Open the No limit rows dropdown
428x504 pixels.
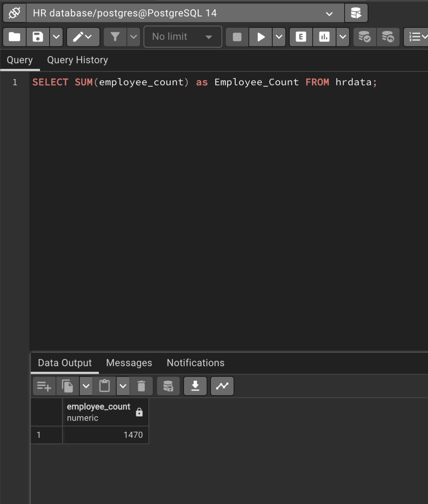(183, 37)
